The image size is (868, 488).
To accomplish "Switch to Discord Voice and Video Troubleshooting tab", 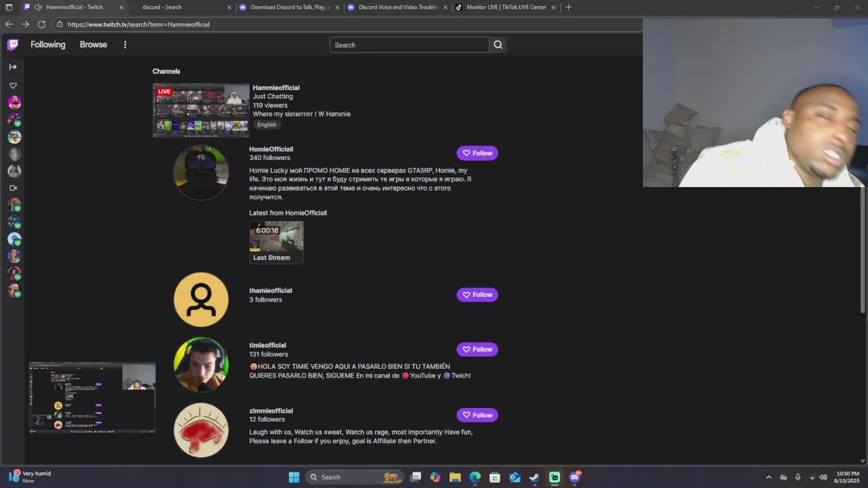I will [399, 7].
